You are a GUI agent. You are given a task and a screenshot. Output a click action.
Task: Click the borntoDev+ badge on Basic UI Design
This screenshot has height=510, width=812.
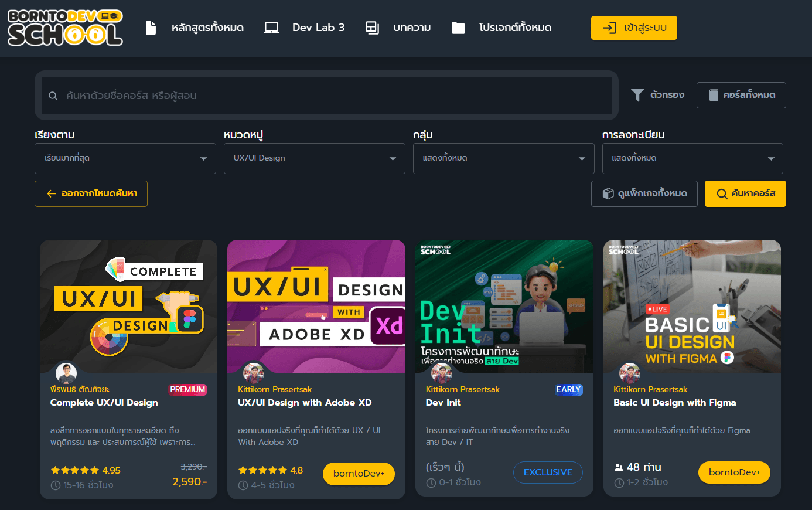point(734,472)
